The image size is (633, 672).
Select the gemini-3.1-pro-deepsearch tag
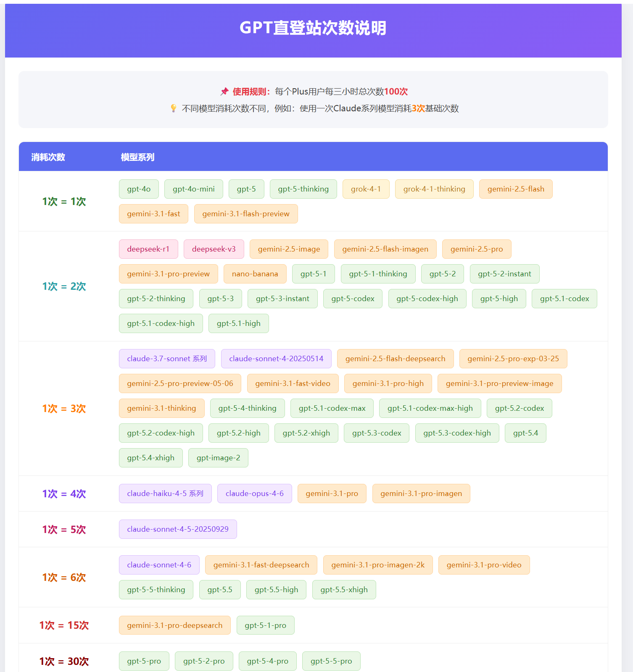point(175,625)
